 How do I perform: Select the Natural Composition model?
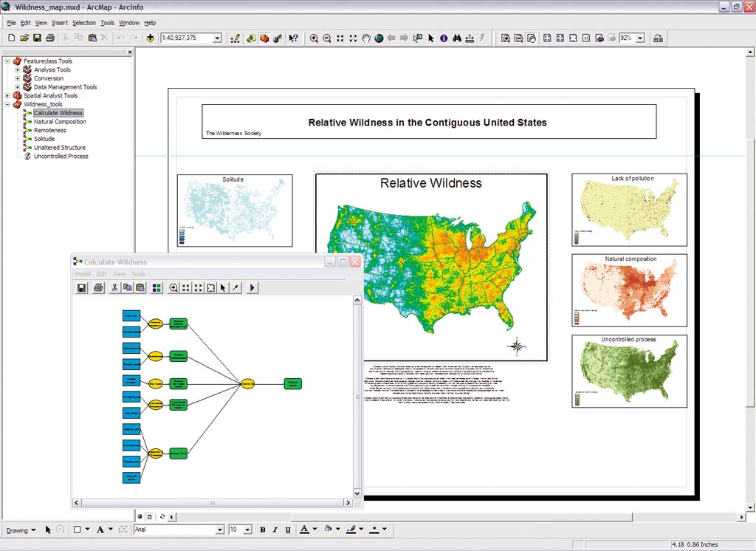(60, 122)
